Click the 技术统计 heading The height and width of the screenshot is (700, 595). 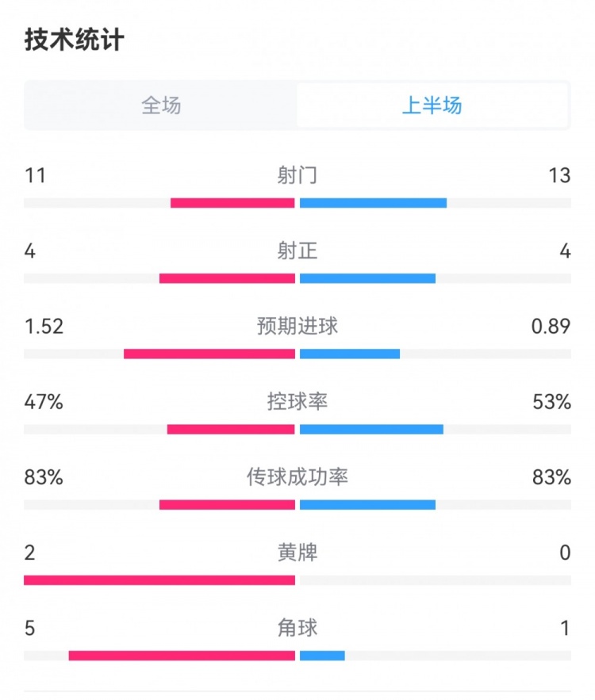(75, 40)
